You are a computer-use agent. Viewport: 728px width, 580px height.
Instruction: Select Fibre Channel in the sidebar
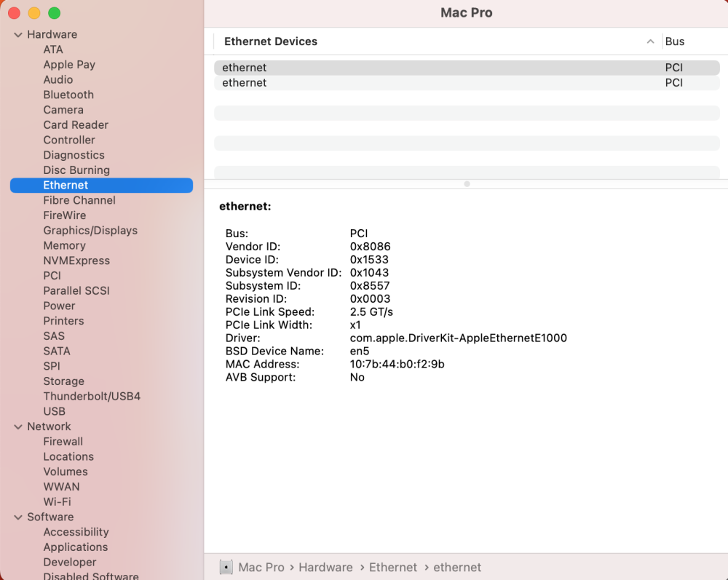coord(79,200)
